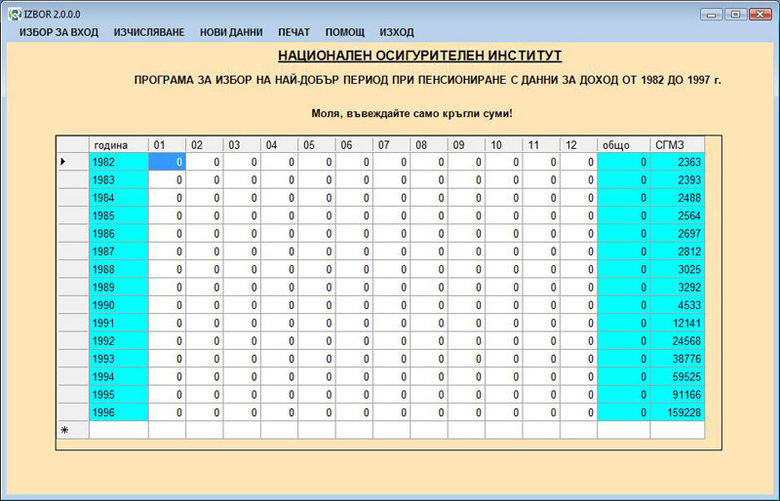The width and height of the screenshot is (780, 501).
Task: Click the общо total cell for 1995
Action: pos(624,395)
